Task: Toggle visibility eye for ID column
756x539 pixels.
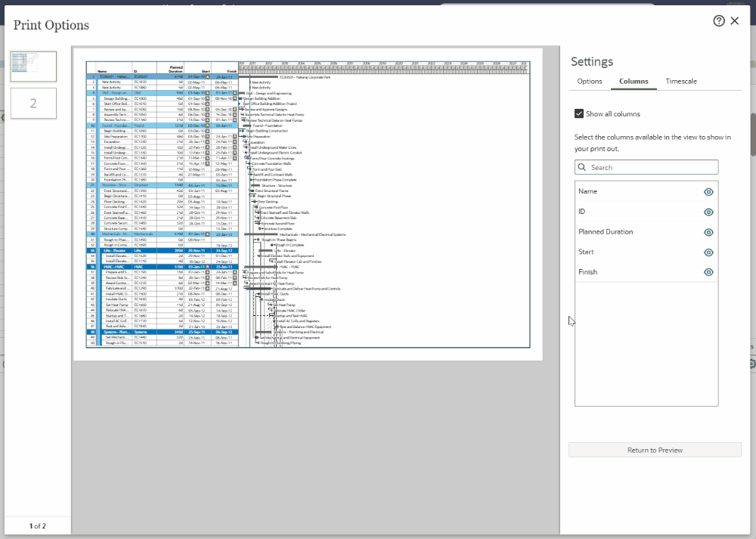Action: click(708, 212)
